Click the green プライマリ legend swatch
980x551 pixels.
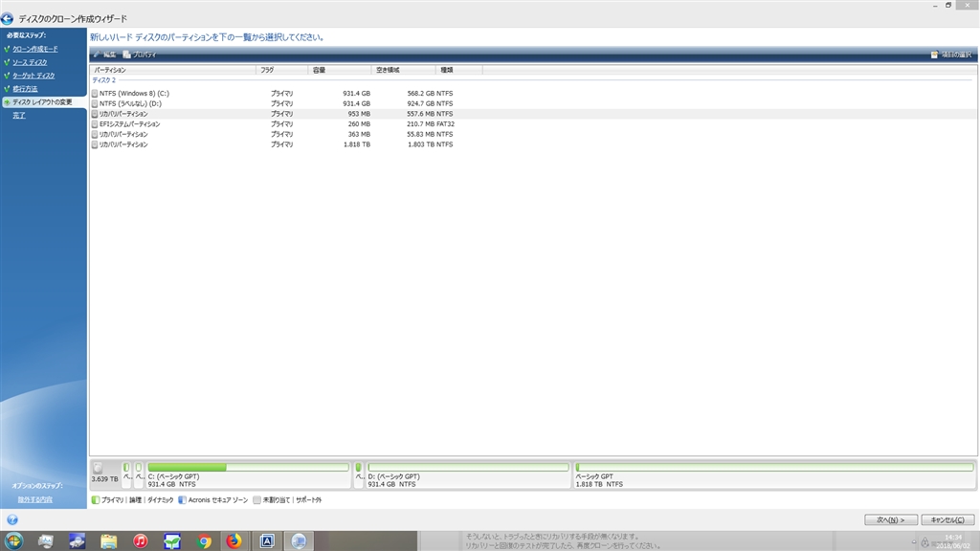tap(96, 499)
